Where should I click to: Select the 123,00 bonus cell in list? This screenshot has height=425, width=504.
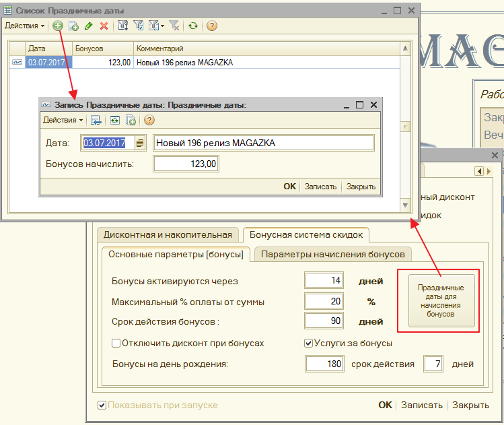102,62
